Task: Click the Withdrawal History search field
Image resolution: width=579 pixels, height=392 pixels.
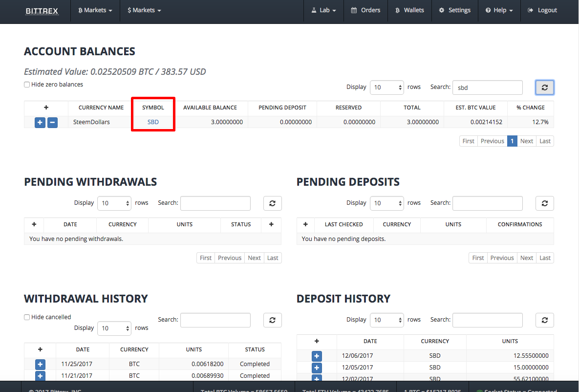Action: click(x=215, y=320)
